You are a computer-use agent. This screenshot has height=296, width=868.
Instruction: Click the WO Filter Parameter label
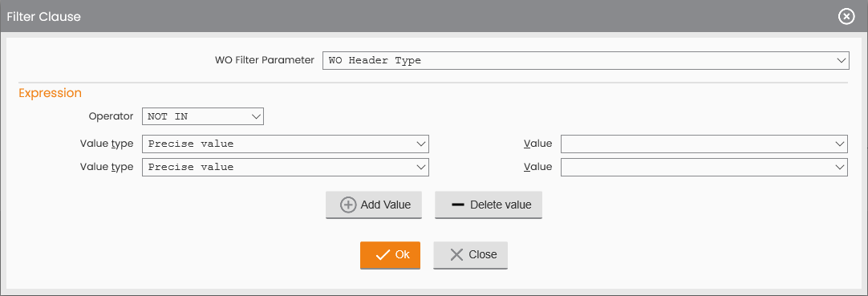tap(265, 59)
